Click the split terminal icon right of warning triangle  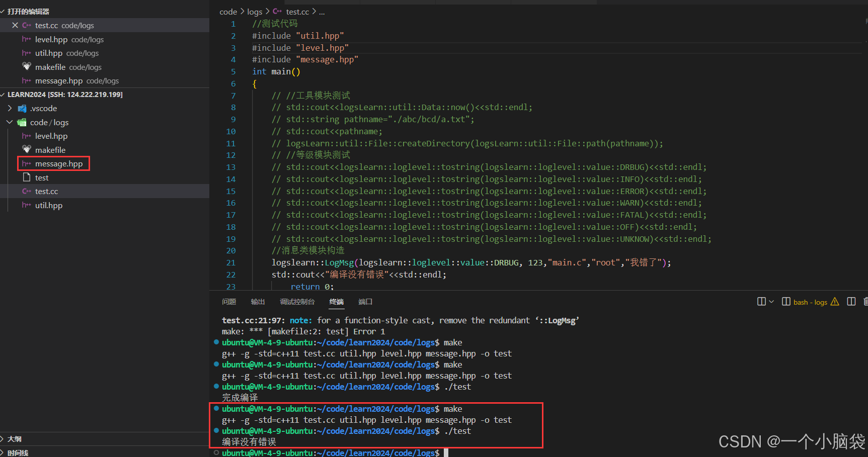[x=851, y=302]
